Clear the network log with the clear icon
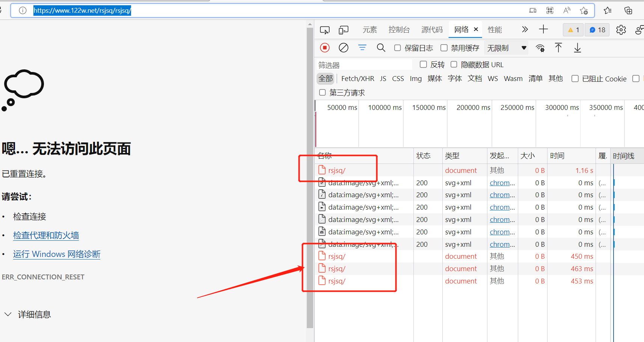The height and width of the screenshot is (342, 644). click(343, 48)
